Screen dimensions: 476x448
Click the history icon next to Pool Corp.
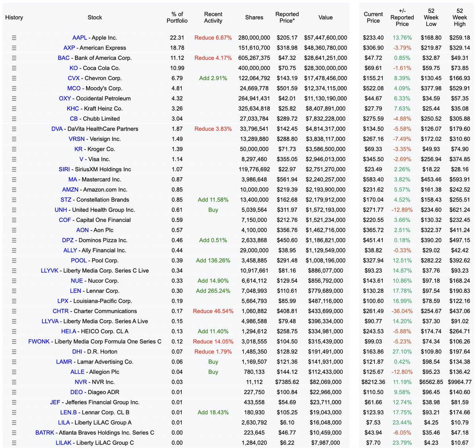[14, 260]
